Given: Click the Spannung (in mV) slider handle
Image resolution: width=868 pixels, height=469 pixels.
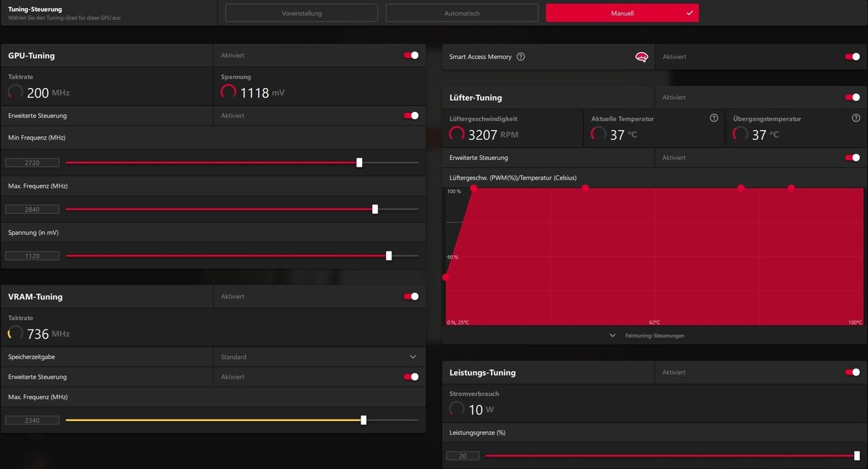Looking at the screenshot, I should pyautogui.click(x=389, y=256).
